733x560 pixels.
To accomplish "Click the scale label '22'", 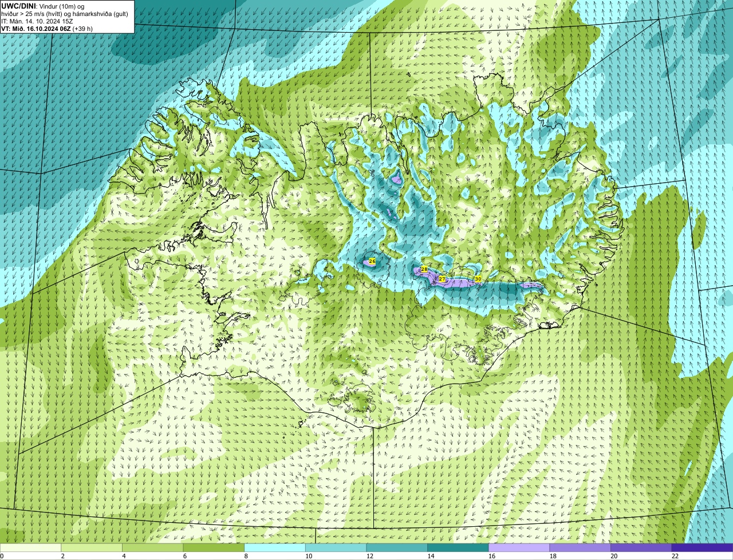I will [675, 556].
